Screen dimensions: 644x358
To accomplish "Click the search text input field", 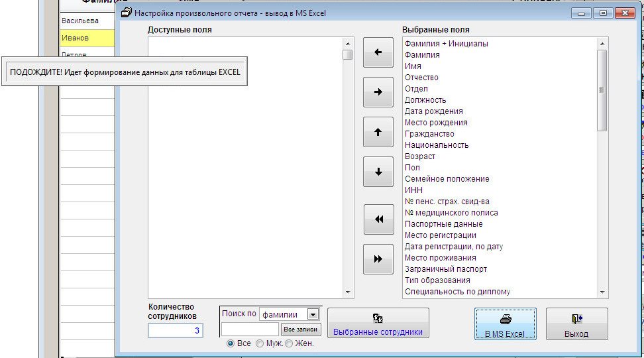I will 250,329.
